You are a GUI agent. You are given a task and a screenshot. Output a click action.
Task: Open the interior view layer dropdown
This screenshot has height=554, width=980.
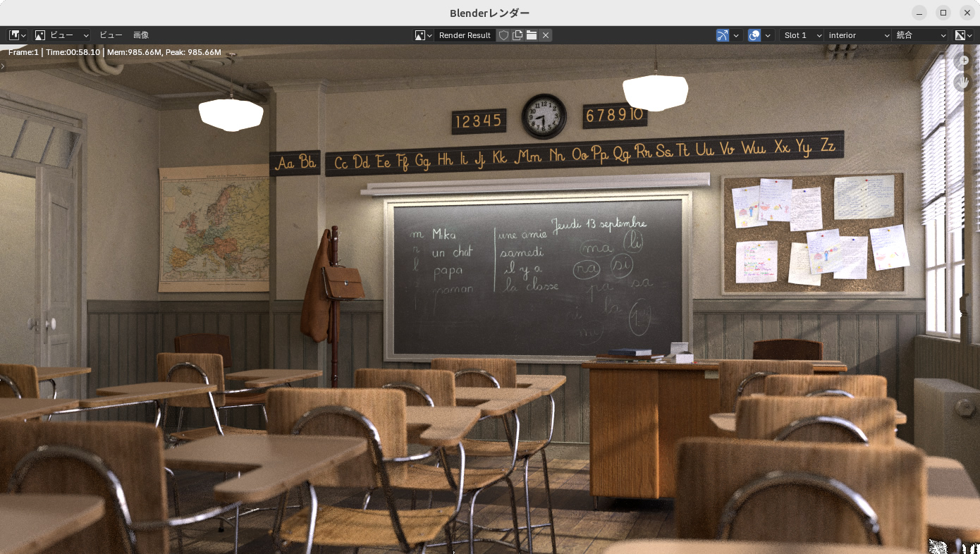[858, 35]
